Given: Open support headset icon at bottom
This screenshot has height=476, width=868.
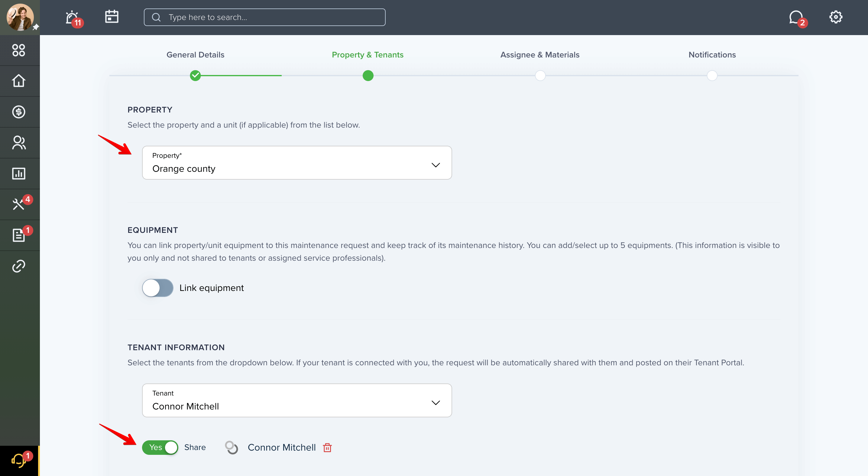Looking at the screenshot, I should [19, 461].
